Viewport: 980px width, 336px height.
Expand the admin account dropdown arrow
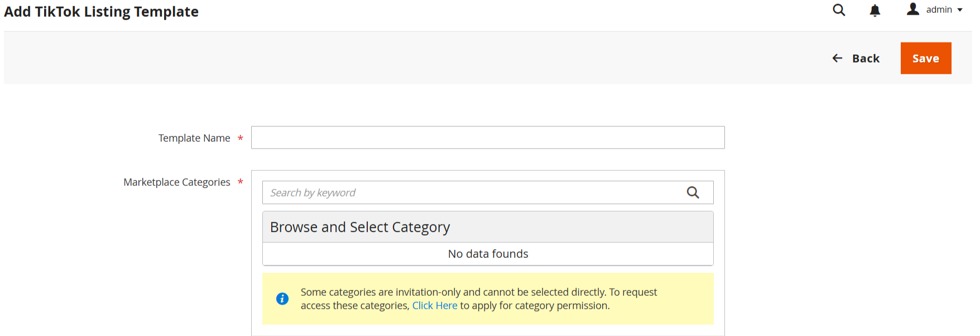(x=960, y=10)
